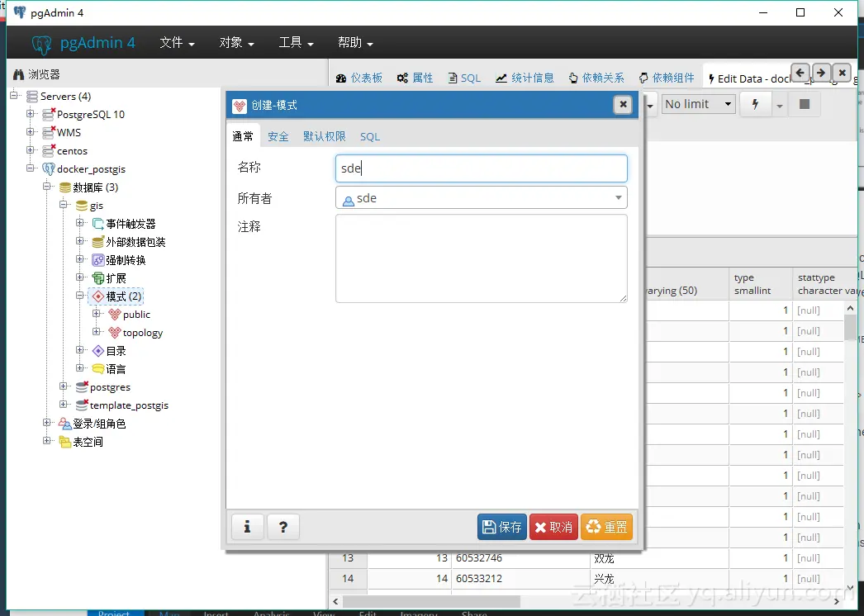Click the binoculars browser panel icon
The width and height of the screenshot is (864, 616).
[19, 74]
